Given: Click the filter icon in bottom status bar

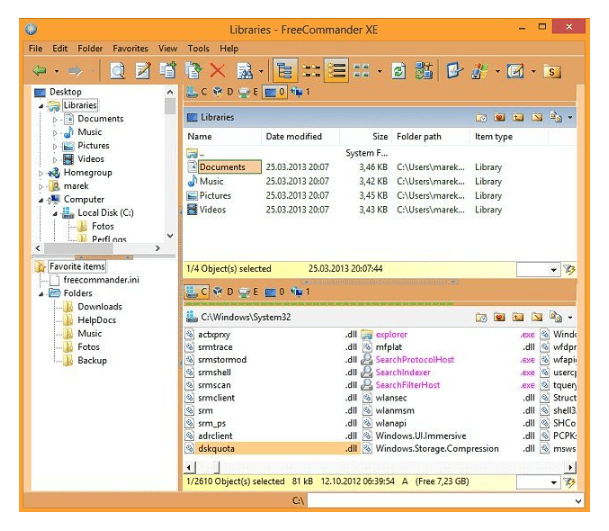Looking at the screenshot, I should [x=569, y=482].
